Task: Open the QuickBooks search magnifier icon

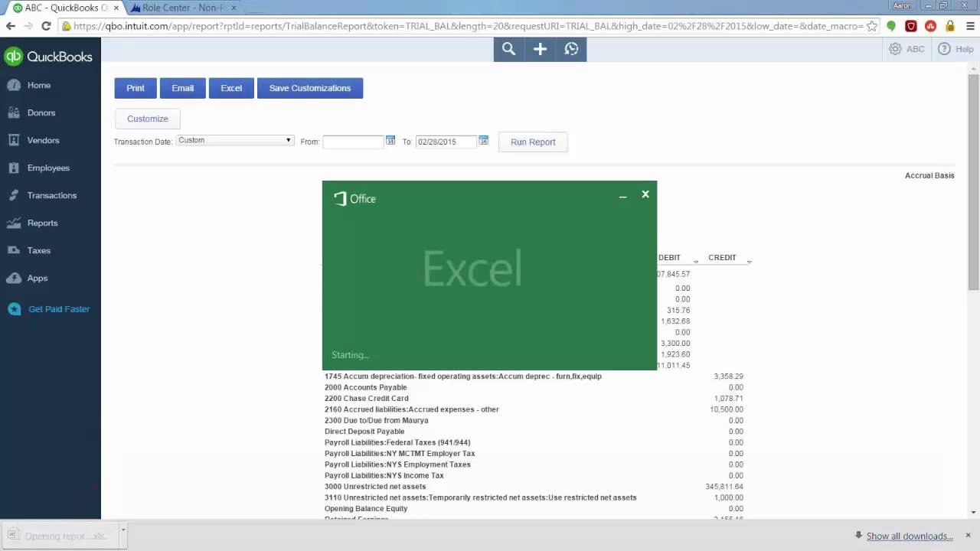Action: click(x=508, y=49)
